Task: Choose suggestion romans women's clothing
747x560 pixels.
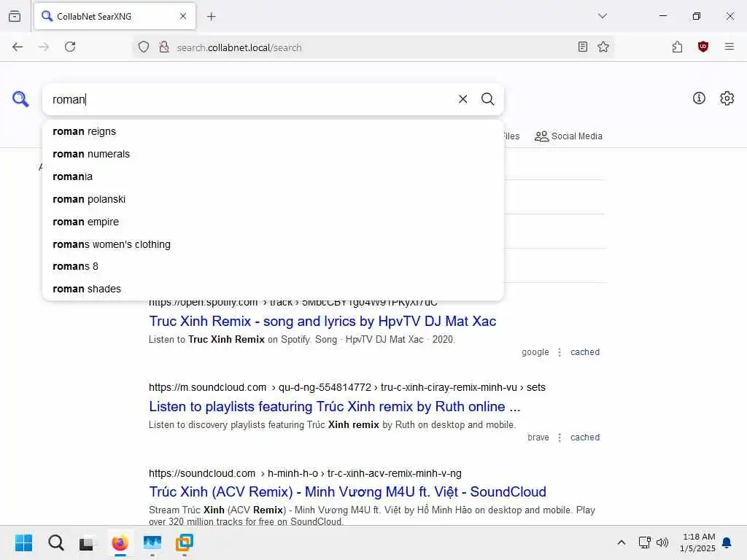Action: [273, 244]
